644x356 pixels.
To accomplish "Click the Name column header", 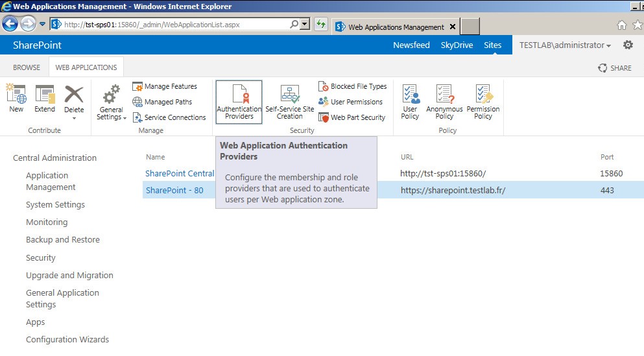I will pos(155,157).
